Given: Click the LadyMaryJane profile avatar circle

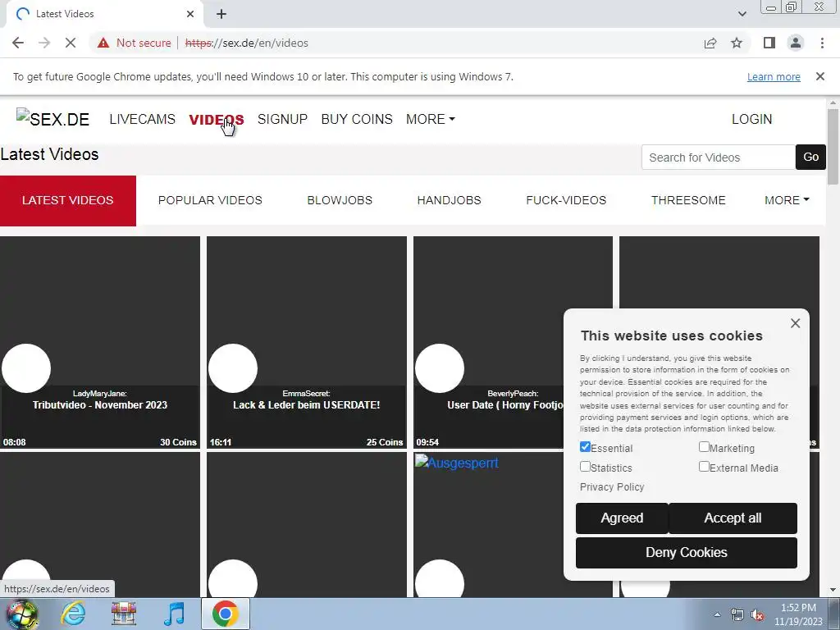Looking at the screenshot, I should 25,368.
